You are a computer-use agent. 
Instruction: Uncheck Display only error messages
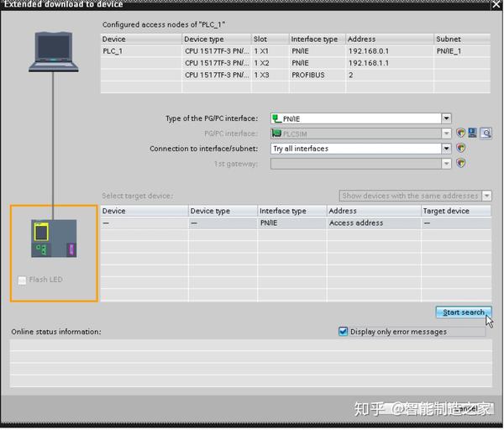coord(343,332)
